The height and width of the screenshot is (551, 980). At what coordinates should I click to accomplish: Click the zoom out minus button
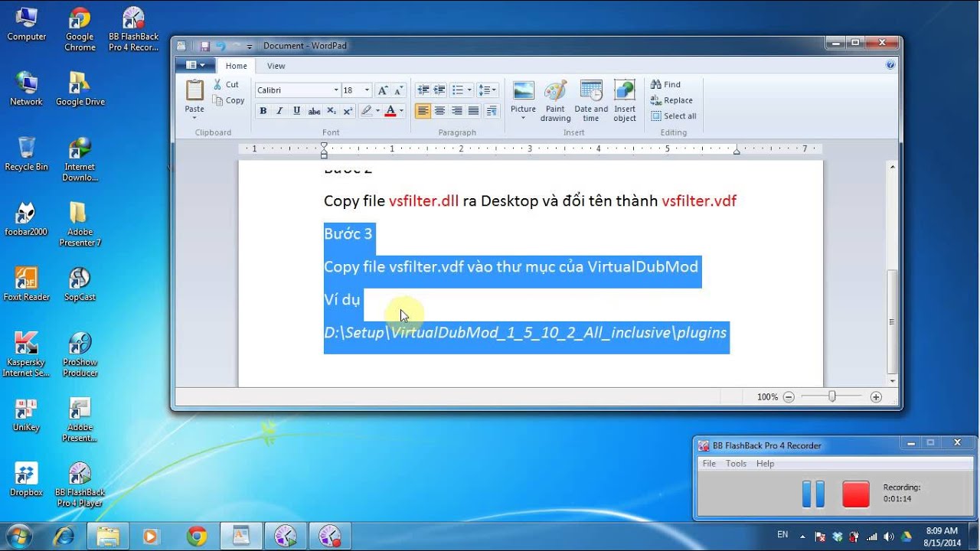pyautogui.click(x=788, y=397)
